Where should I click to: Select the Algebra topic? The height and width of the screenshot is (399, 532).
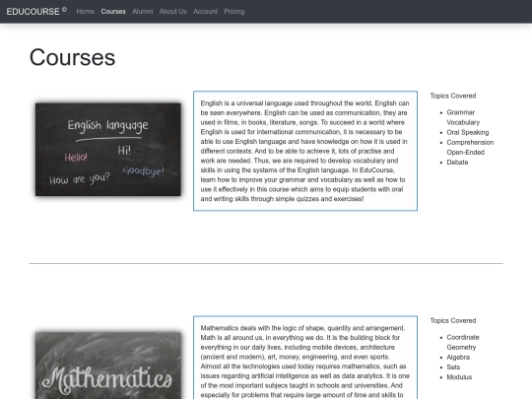(x=458, y=358)
